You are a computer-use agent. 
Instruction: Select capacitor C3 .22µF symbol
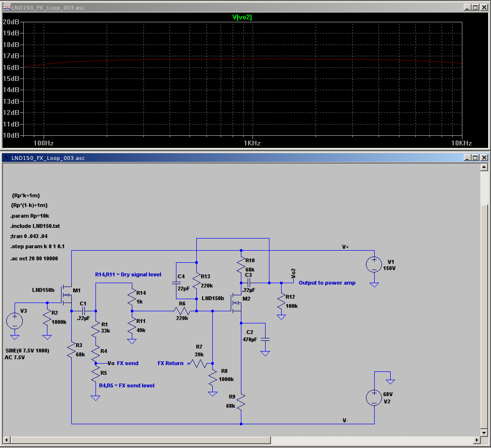point(249,283)
